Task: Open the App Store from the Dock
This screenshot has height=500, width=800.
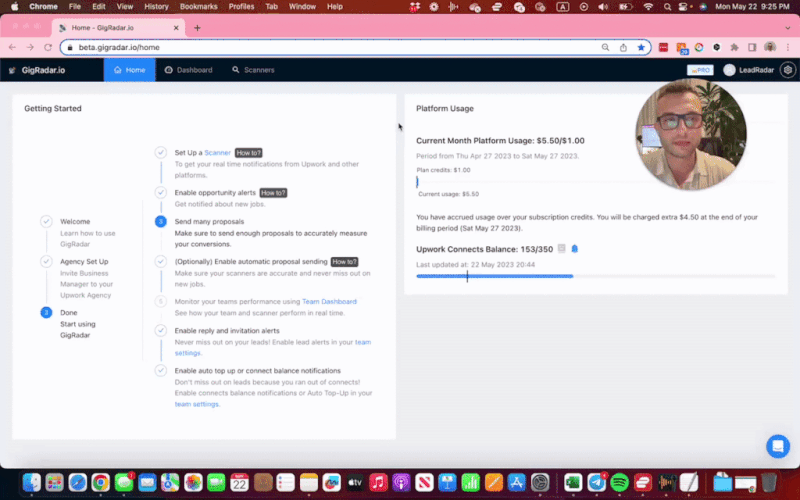Action: click(516, 482)
